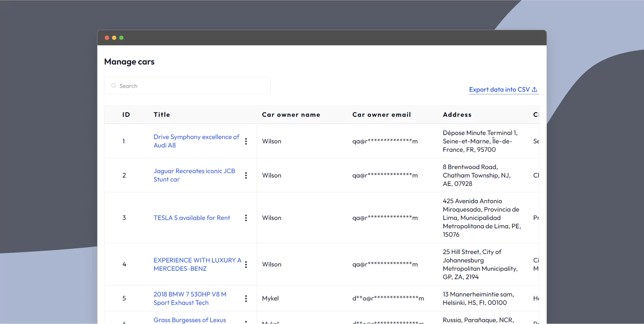Click the Address column header
Image resolution: width=644 pixels, height=324 pixels.
tap(457, 115)
